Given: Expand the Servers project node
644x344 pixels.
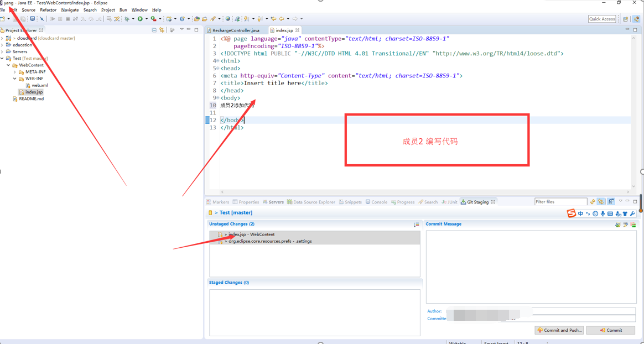Looking at the screenshot, I should coord(2,52).
